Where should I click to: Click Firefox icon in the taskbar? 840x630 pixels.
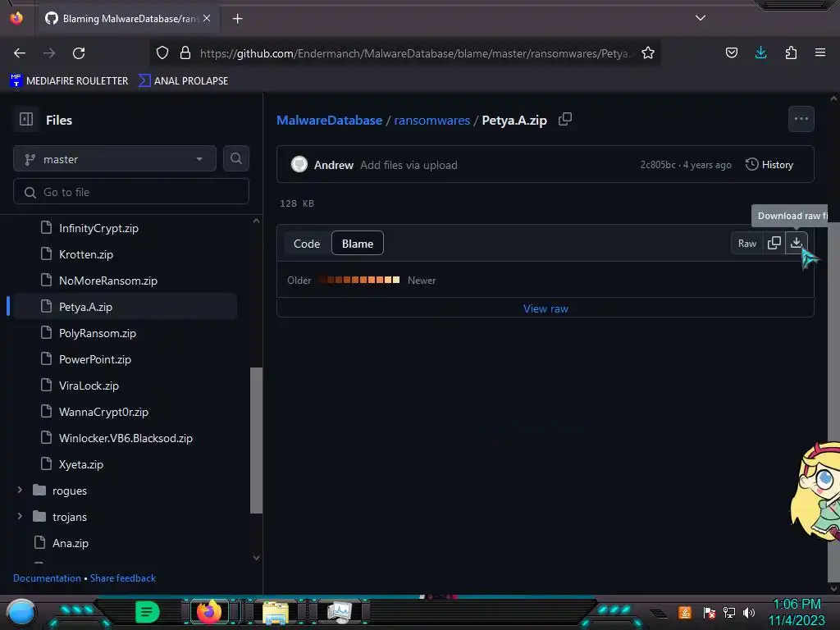209,612
